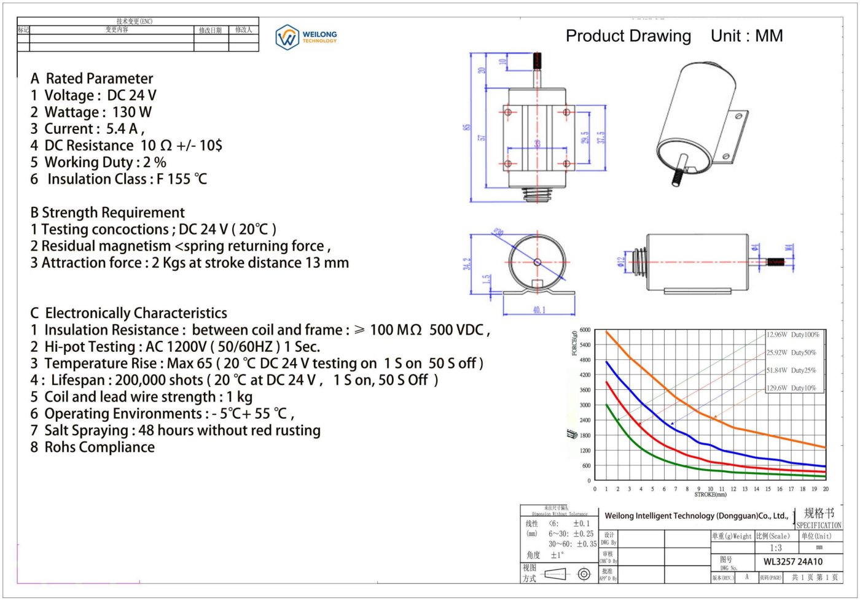Screen dimensions: 868x614
Task: Click the drawing number "WL3257 24A10"
Action: (x=793, y=562)
